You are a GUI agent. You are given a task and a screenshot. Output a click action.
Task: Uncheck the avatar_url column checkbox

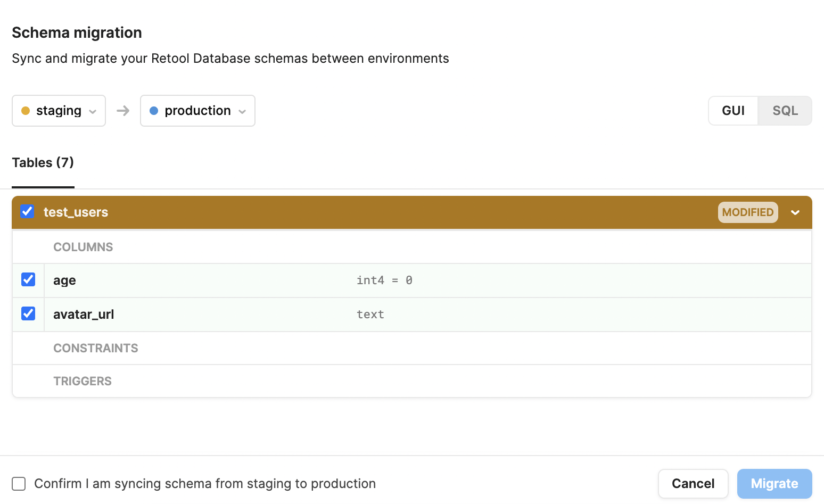28,313
